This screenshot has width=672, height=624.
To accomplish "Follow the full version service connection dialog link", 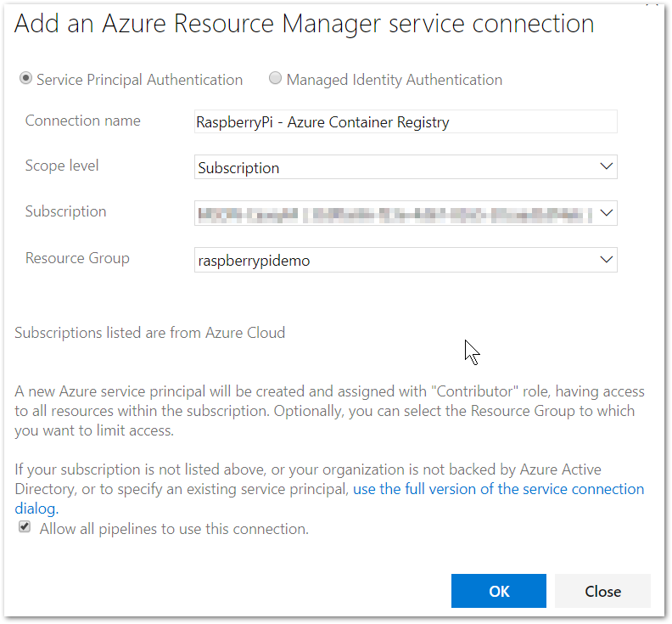I will click(x=498, y=489).
